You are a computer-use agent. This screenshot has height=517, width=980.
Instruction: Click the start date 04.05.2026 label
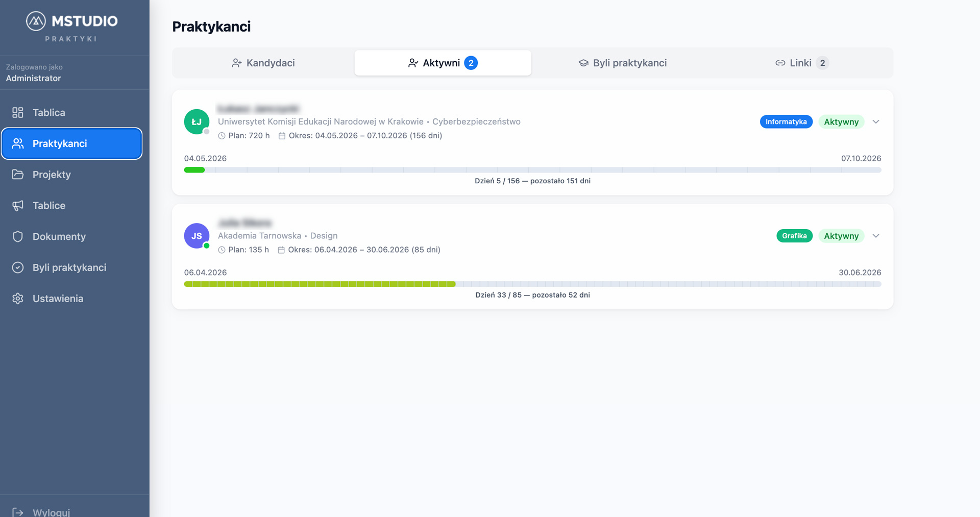pos(205,158)
